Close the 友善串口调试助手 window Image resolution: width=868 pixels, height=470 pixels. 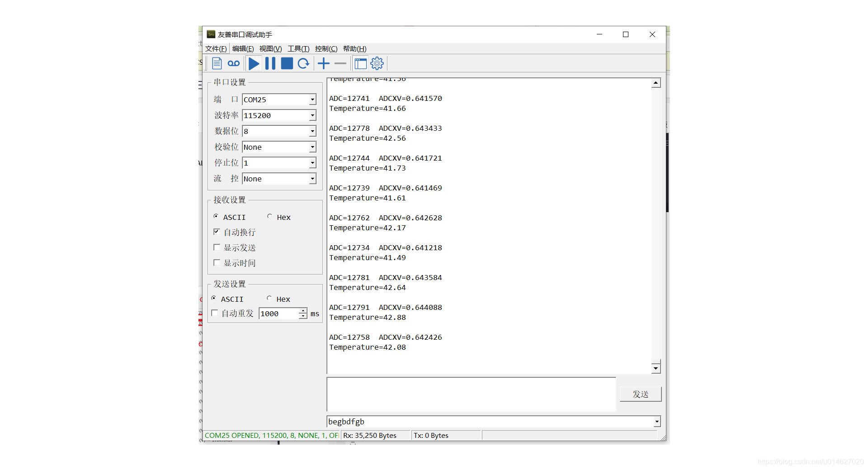point(652,34)
